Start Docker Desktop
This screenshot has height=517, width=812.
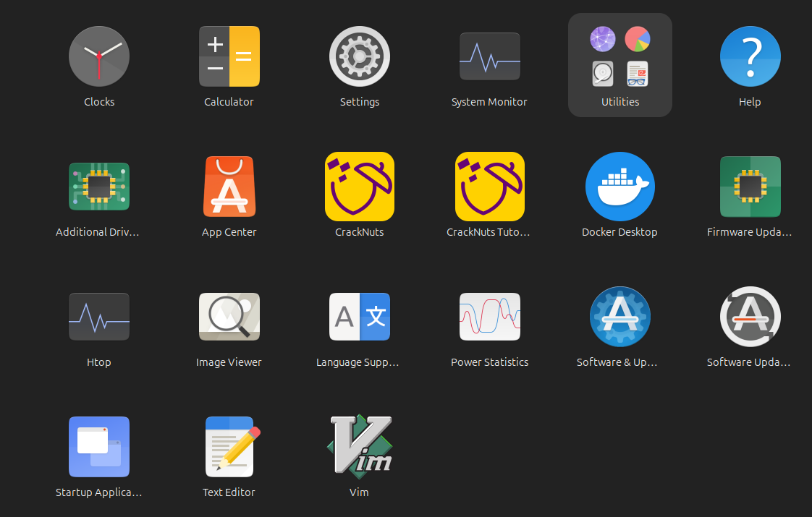click(x=620, y=187)
